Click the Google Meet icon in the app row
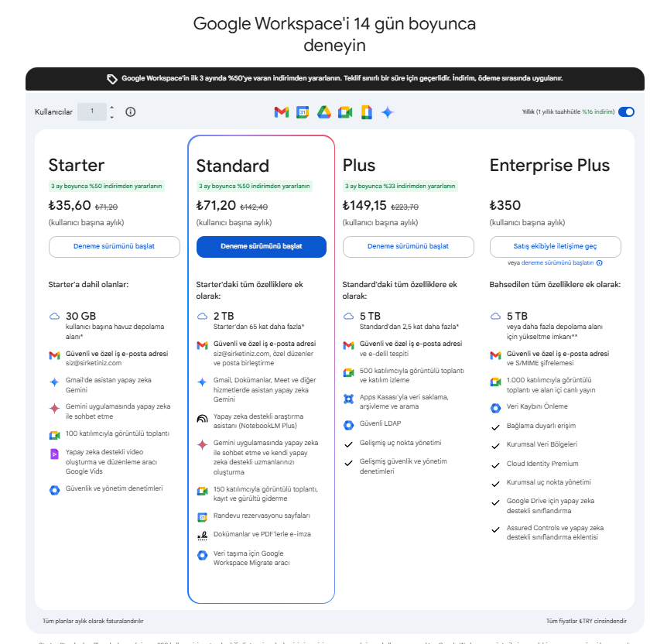The image size is (650, 644). (x=345, y=112)
